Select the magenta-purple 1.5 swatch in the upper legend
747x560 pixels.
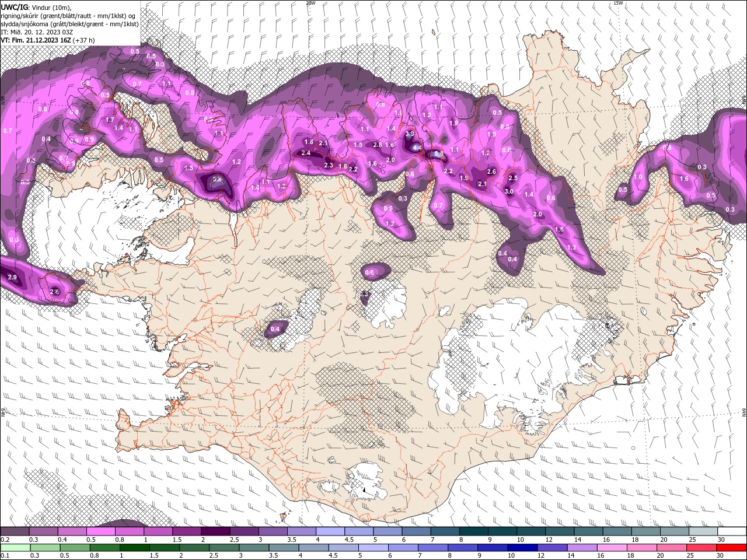(187, 531)
